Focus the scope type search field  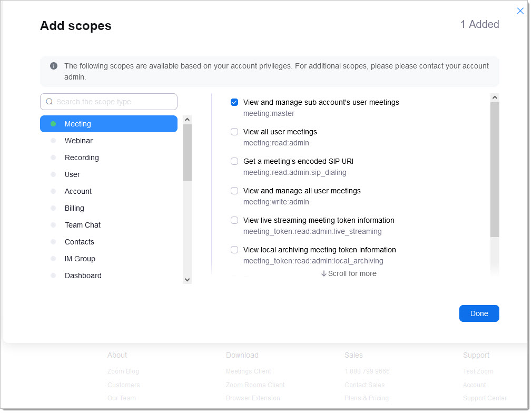(113, 102)
